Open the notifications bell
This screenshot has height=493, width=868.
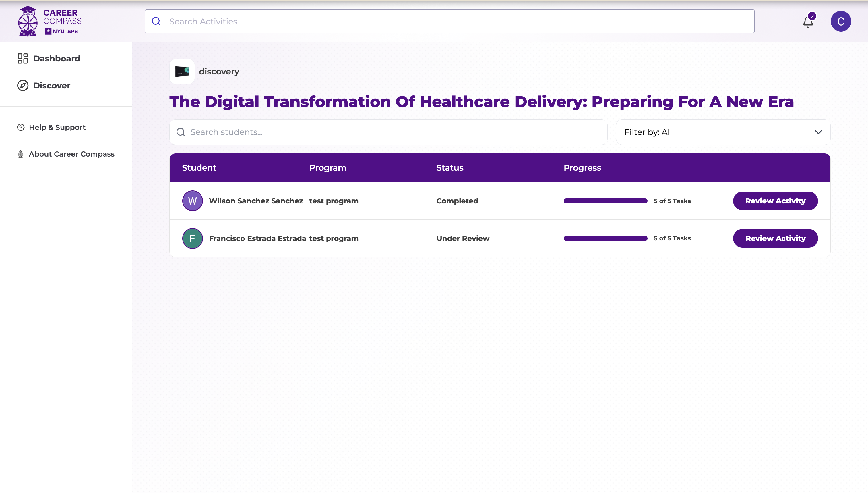pyautogui.click(x=808, y=22)
